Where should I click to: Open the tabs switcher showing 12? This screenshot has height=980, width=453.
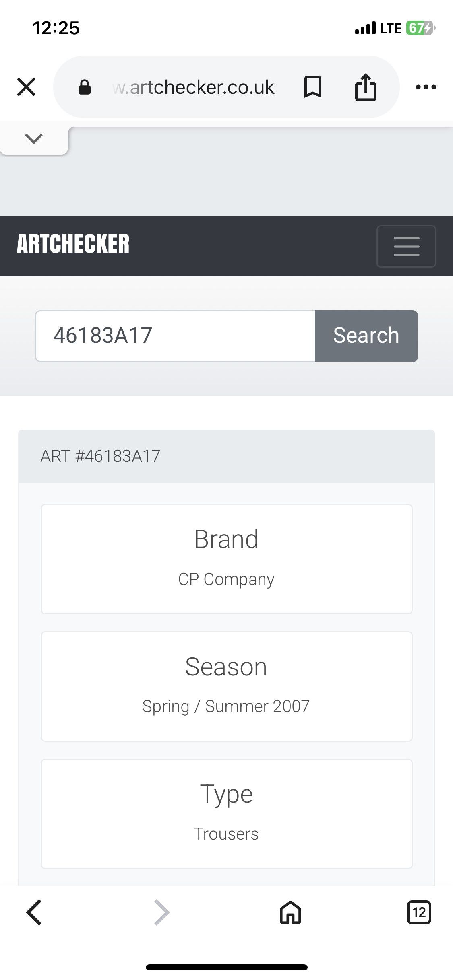point(419,912)
